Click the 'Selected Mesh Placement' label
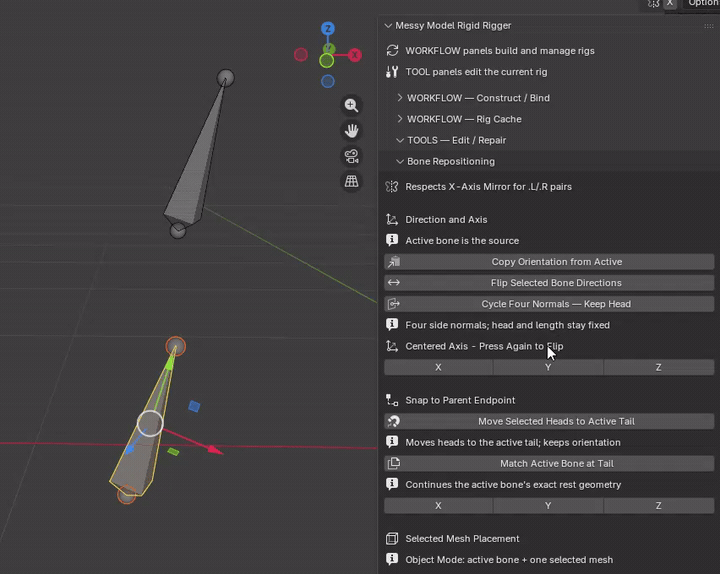Image resolution: width=720 pixels, height=574 pixels. pyautogui.click(x=462, y=539)
